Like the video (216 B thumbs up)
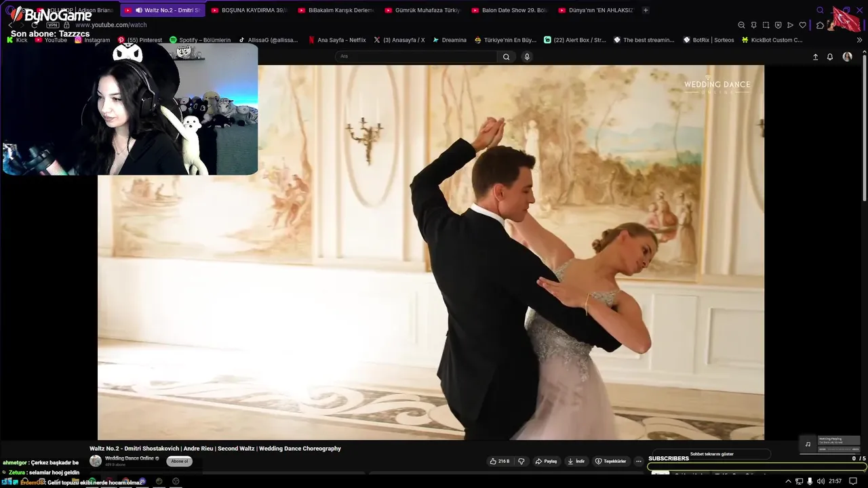868x488 pixels. click(x=500, y=462)
